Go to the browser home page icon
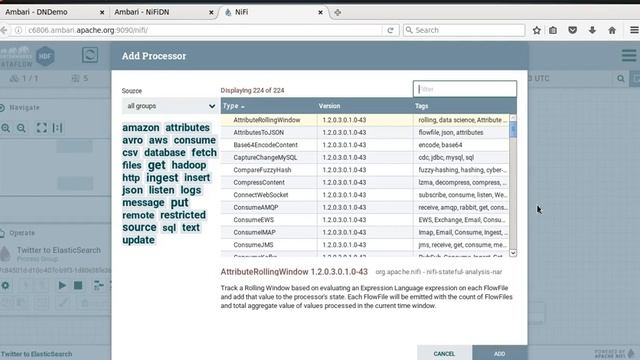Screen dimensions: 640x360 [612, 30]
